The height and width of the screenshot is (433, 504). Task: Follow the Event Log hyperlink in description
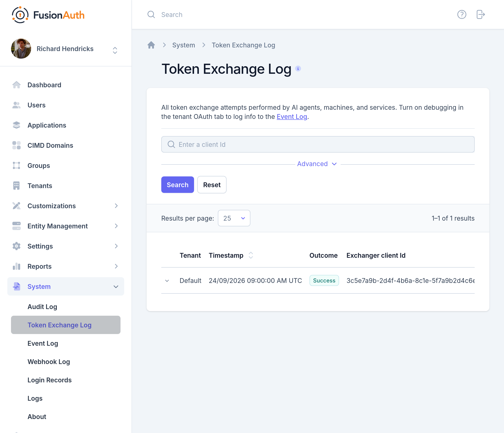pos(292,117)
